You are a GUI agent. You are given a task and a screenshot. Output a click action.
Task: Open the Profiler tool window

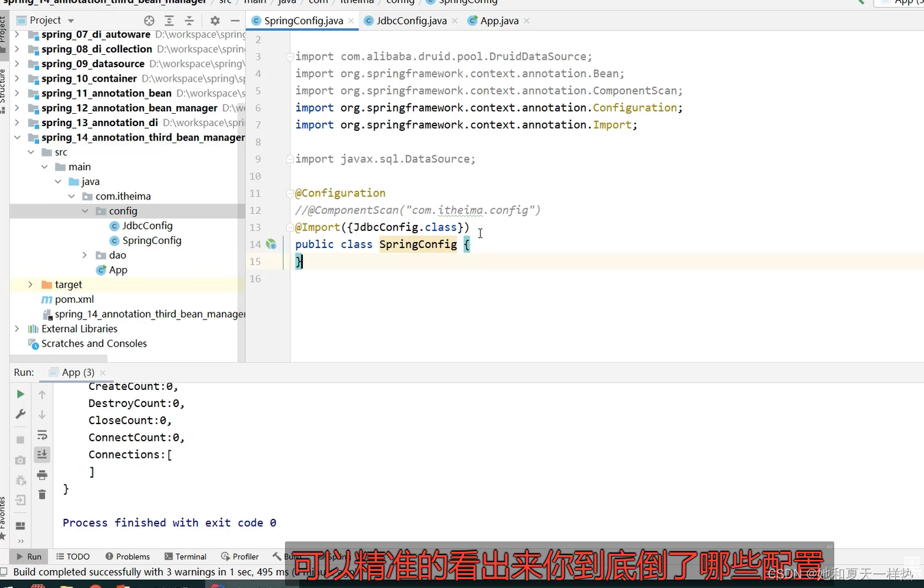[x=240, y=556]
